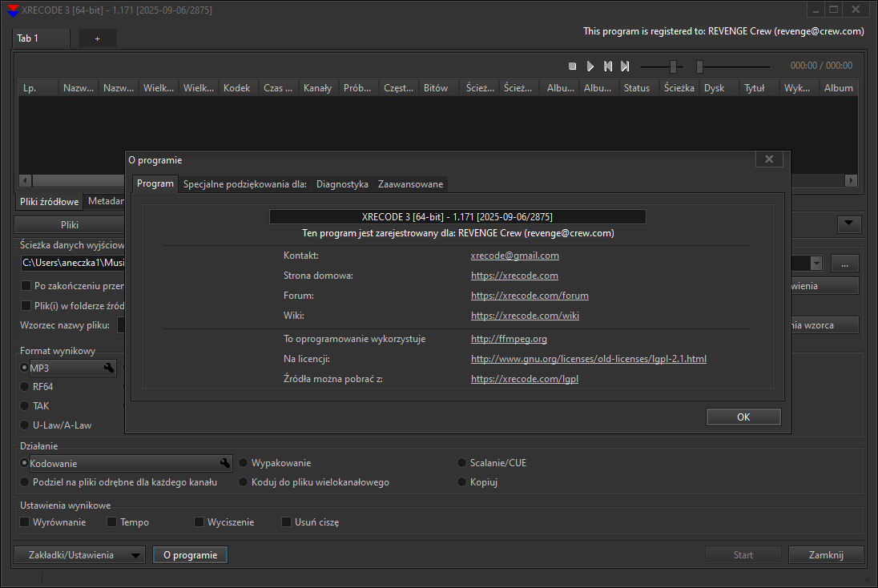Viewport: 878px width, 588px height.
Task: Close the O programie dialog
Action: tap(769, 159)
